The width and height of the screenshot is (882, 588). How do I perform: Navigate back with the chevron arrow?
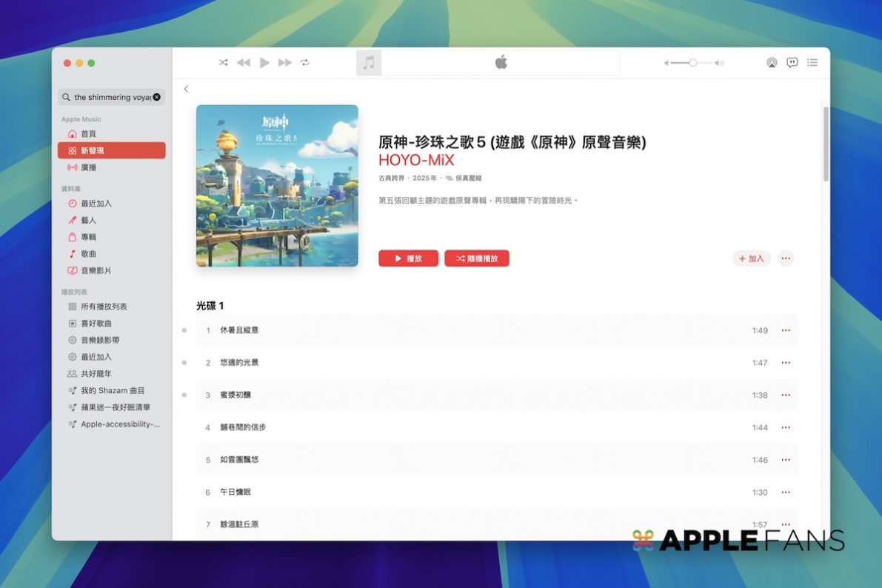pos(186,89)
